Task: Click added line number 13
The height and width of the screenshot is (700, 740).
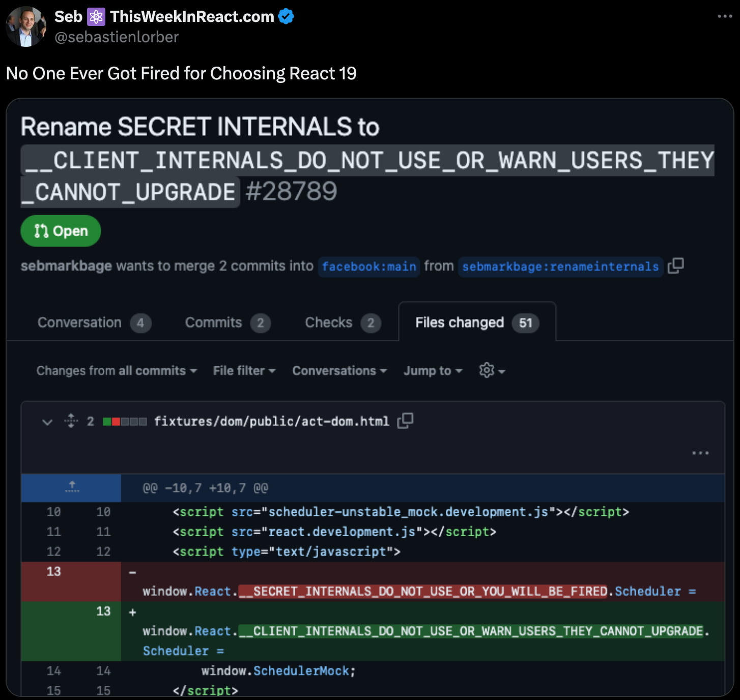Action: point(103,611)
